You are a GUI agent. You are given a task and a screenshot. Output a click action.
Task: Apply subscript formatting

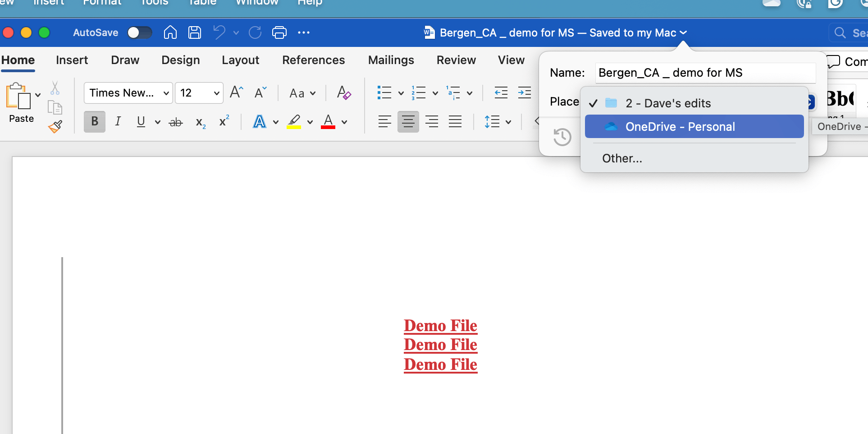pyautogui.click(x=201, y=122)
